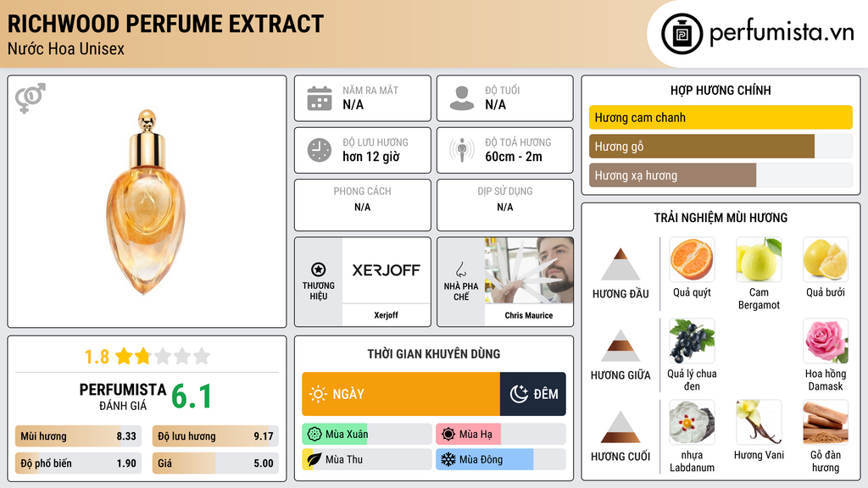Click the person icon beside Độ Tuổi

click(x=462, y=98)
